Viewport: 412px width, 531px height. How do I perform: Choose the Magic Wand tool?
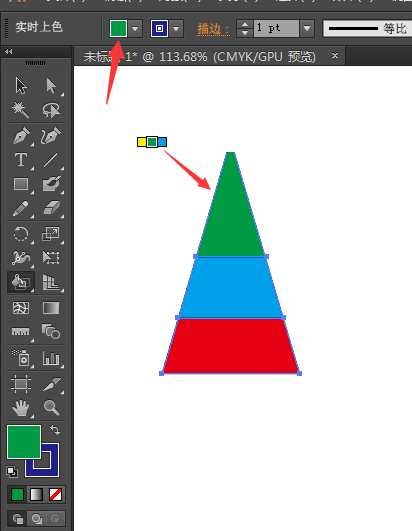[21, 110]
